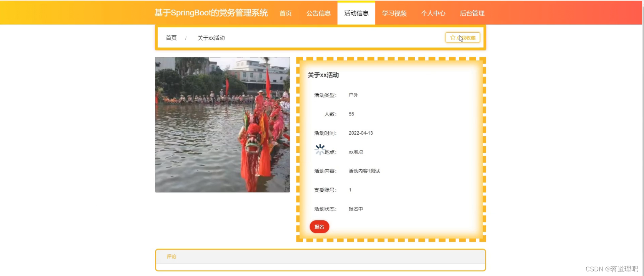Image resolution: width=644 pixels, height=276 pixels.
Task: Select the 评论 comments tab header
Action: click(171, 256)
